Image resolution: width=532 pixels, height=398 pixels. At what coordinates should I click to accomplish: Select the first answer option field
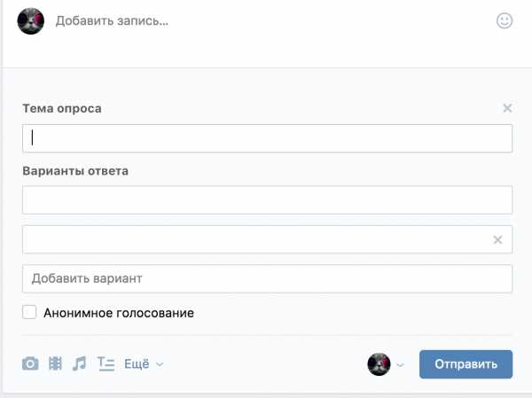(268, 200)
